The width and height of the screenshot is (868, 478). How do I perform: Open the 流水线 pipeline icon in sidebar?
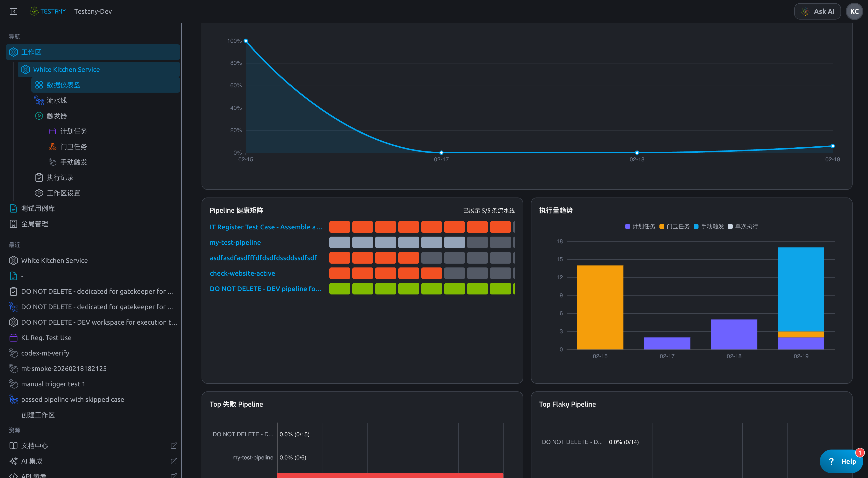39,101
